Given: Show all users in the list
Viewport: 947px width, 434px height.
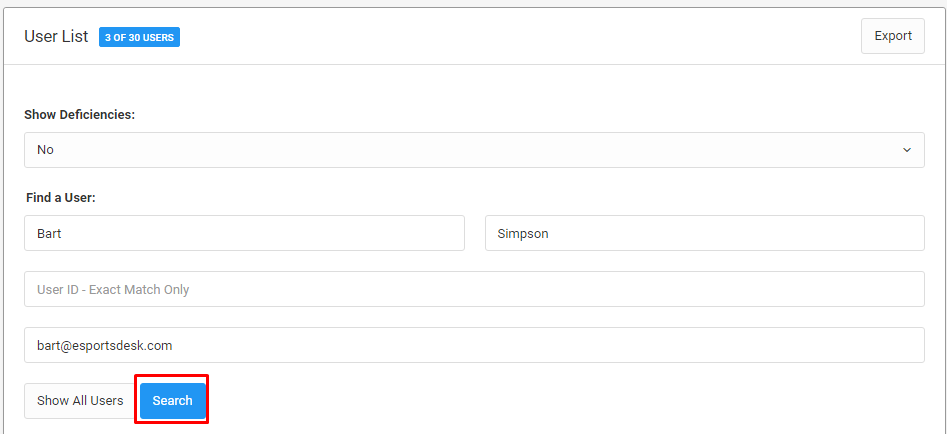Looking at the screenshot, I should 80,401.
